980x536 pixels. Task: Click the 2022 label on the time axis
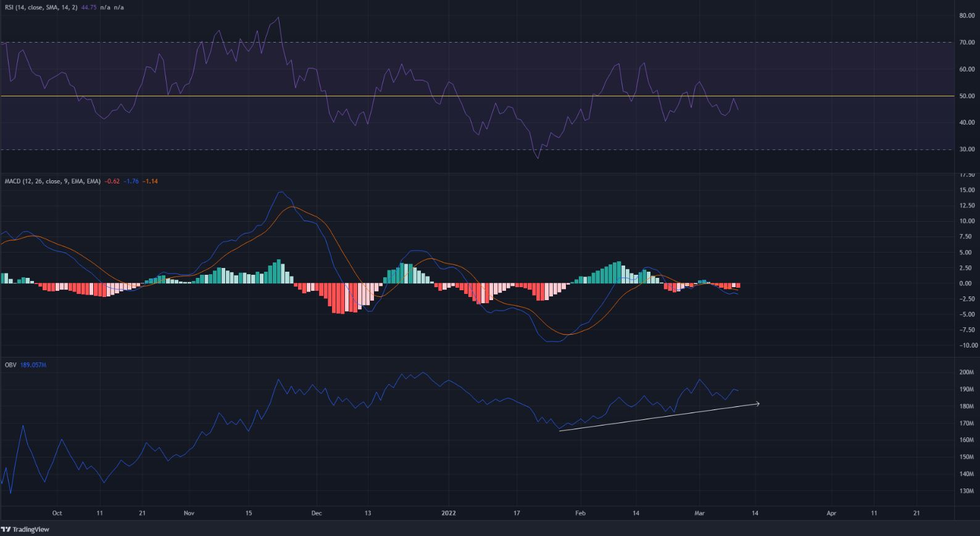pyautogui.click(x=448, y=513)
